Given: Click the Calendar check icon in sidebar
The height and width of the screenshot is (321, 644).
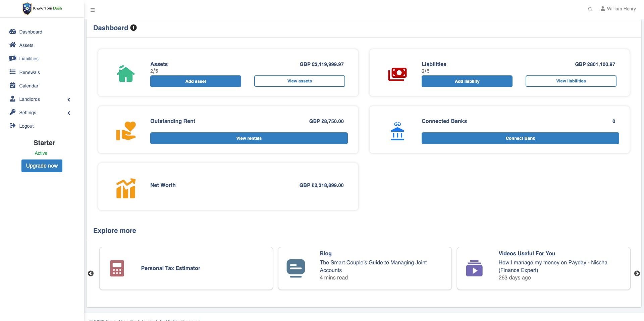Looking at the screenshot, I should tap(13, 85).
